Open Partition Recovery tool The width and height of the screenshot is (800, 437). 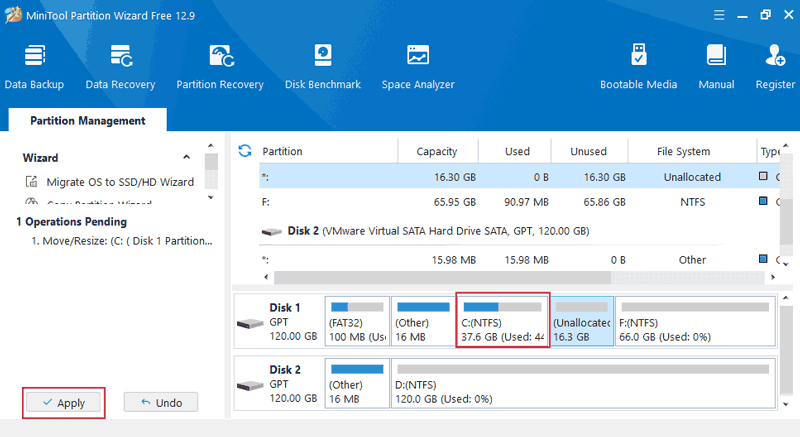(x=220, y=66)
